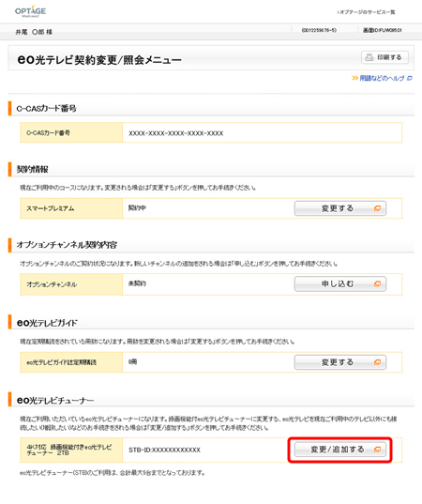
Task: Click the C-CASカード番号 label cell
Action: point(71,132)
